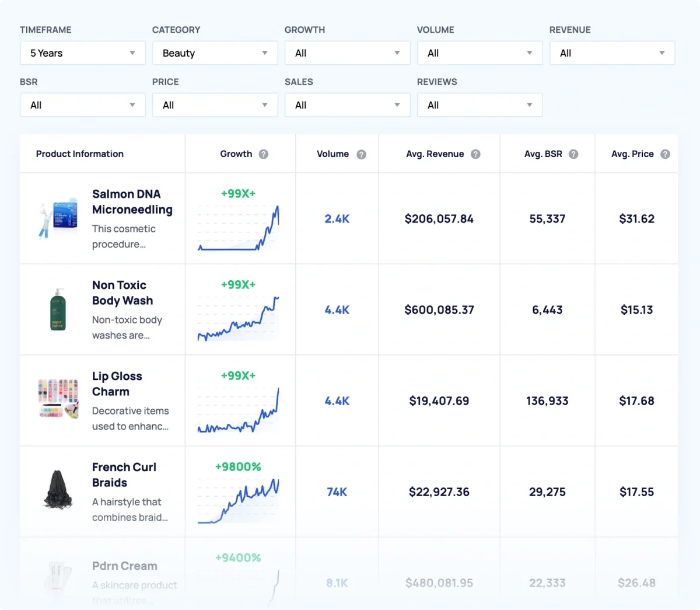Expand the Growth filter dropdown
Screen dimensions: 700x610
click(x=347, y=53)
